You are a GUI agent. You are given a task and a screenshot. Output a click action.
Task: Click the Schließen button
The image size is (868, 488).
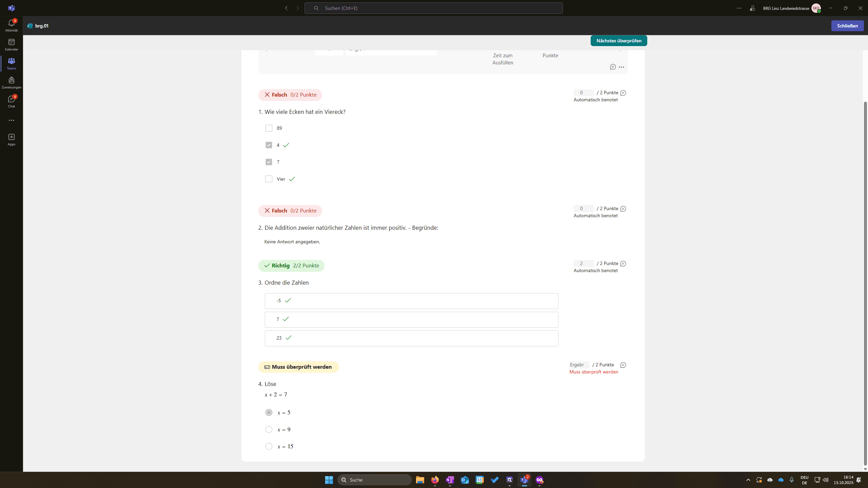coord(847,26)
